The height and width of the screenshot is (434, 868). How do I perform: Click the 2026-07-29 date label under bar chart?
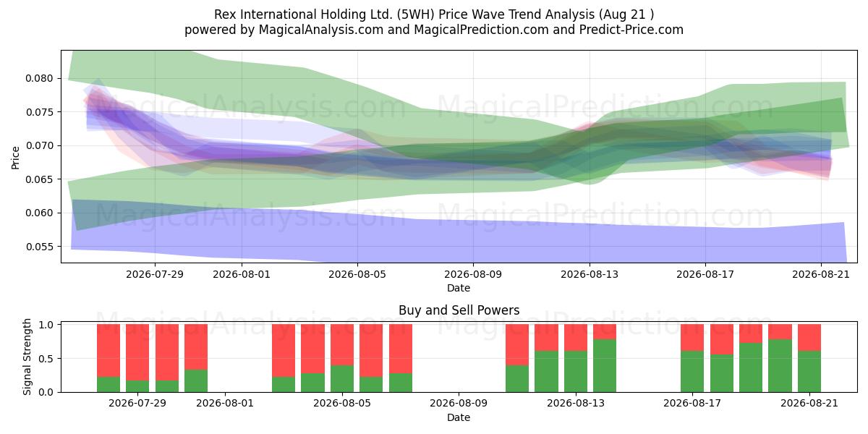point(137,404)
